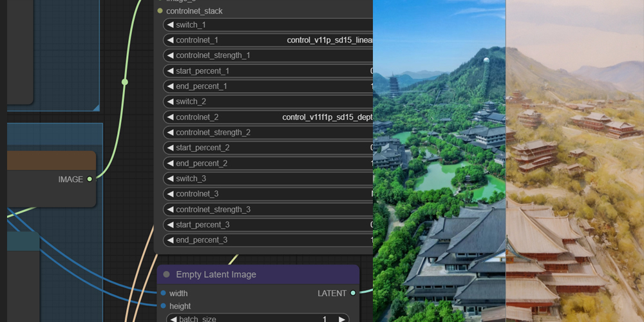This screenshot has height=322, width=644.
Task: Open the controlnet_1 model selector field
Action: point(268,40)
